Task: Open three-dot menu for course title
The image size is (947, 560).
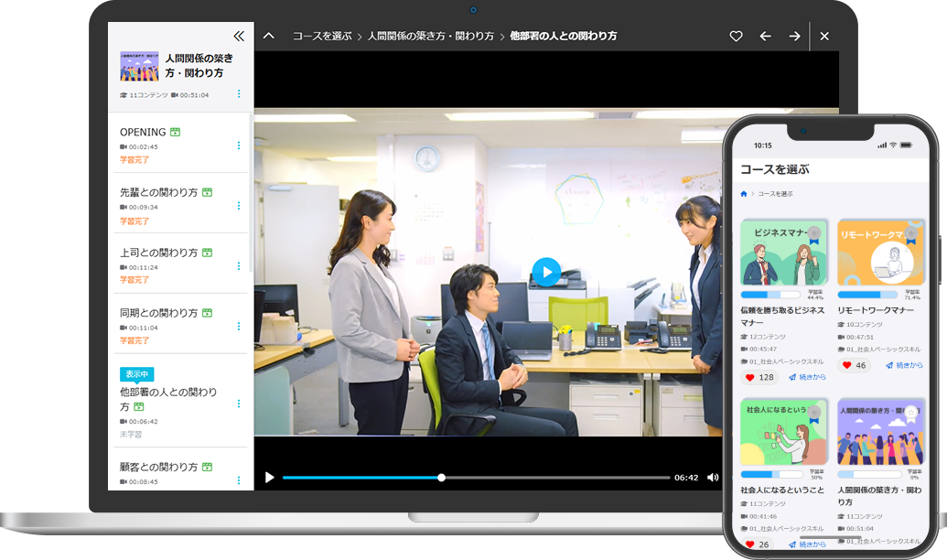Action: pos(239,93)
